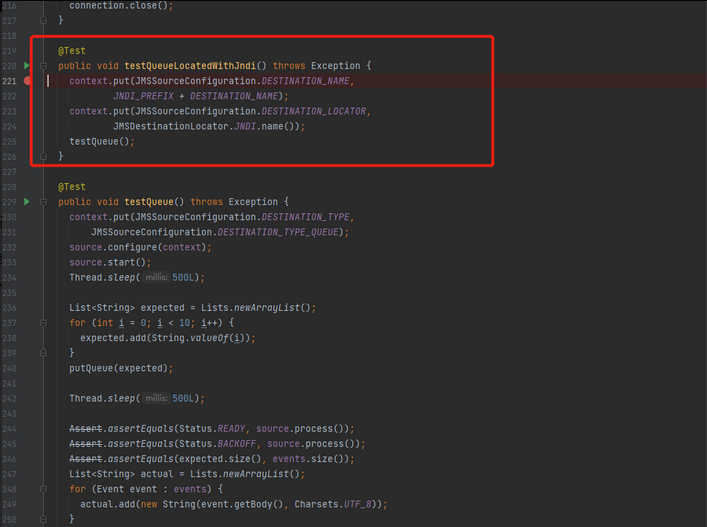Viewport: 707px width, 527px height.
Task: Collapse fold end marker at line 239
Action: coord(43,353)
